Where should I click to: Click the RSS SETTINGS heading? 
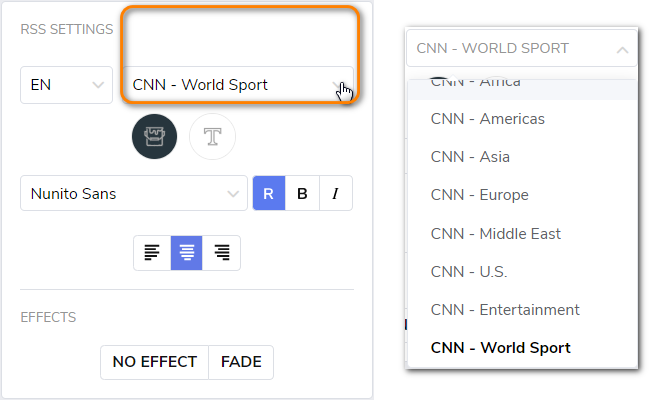pos(67,29)
